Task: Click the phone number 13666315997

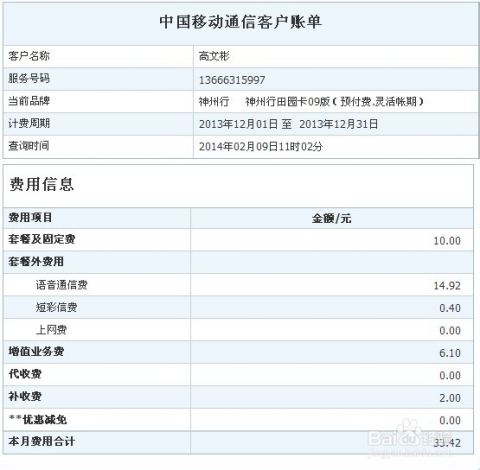Action: (232, 80)
